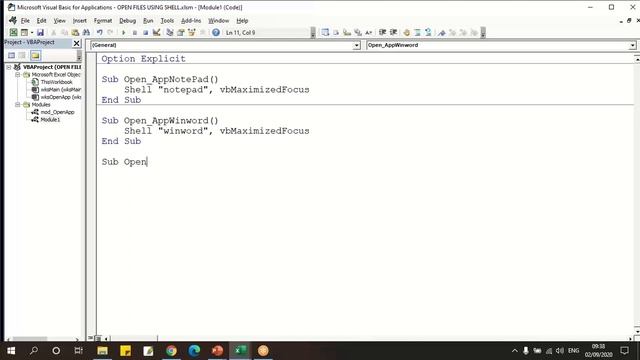
Task: Click the View Microsoft Excel toolbar icon
Action: point(13,32)
